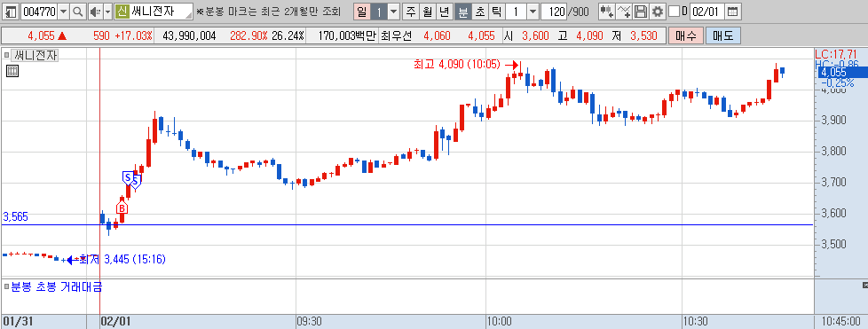Open the calendar date picker icon

732,11
